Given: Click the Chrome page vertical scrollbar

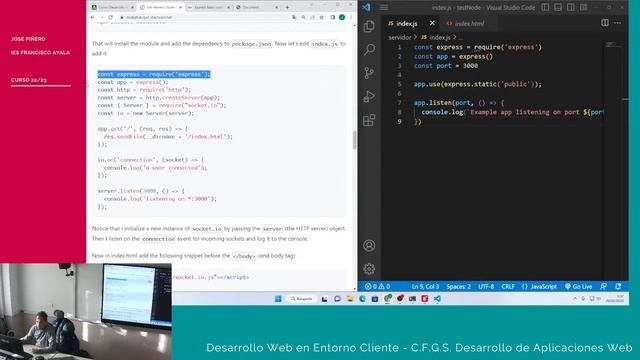Looking at the screenshot, I should (354, 140).
